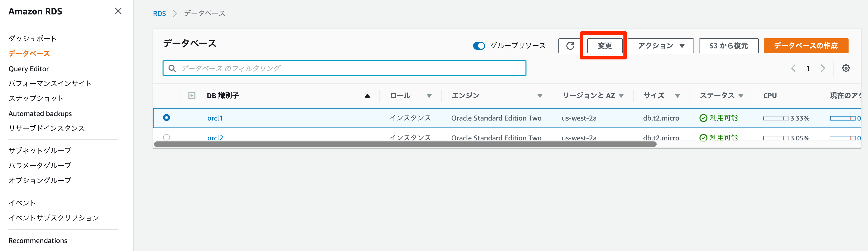Sort by ロール column arrow
Image resolution: width=868 pixels, height=251 pixels.
tap(429, 96)
